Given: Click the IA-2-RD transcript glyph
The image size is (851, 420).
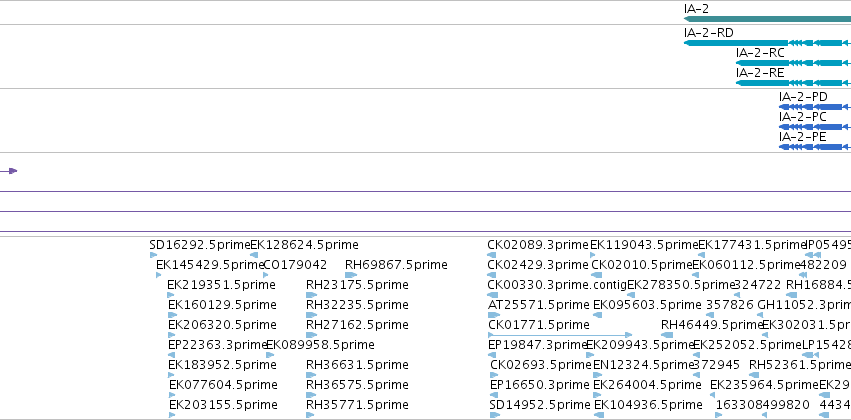Looking at the screenshot, I should coord(767,43).
